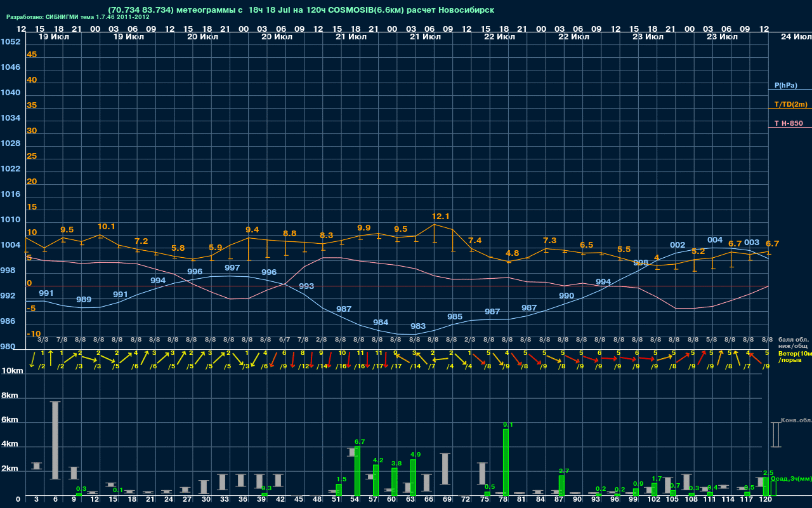Click the temperature value 8.8

point(290,234)
